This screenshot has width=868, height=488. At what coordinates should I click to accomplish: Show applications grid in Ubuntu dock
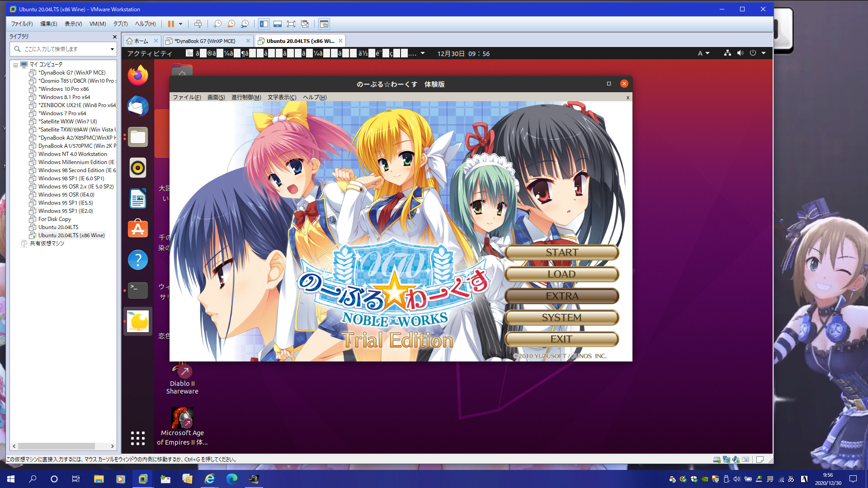click(138, 438)
